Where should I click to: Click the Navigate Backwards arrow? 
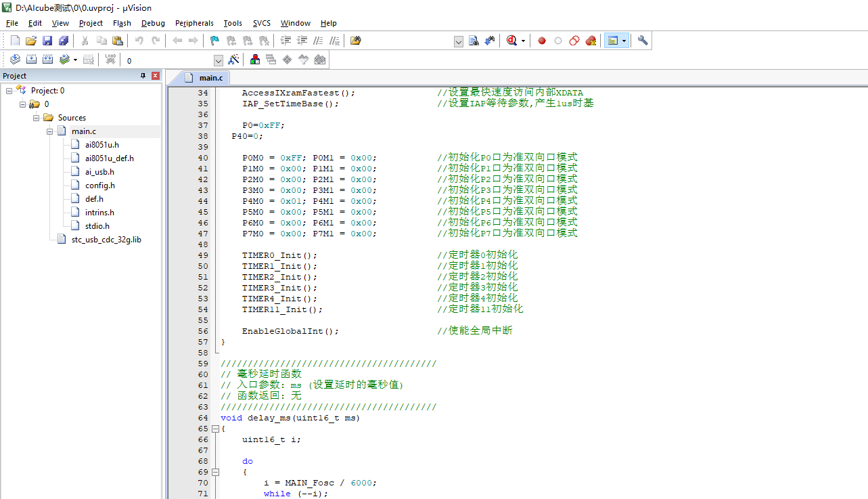177,41
